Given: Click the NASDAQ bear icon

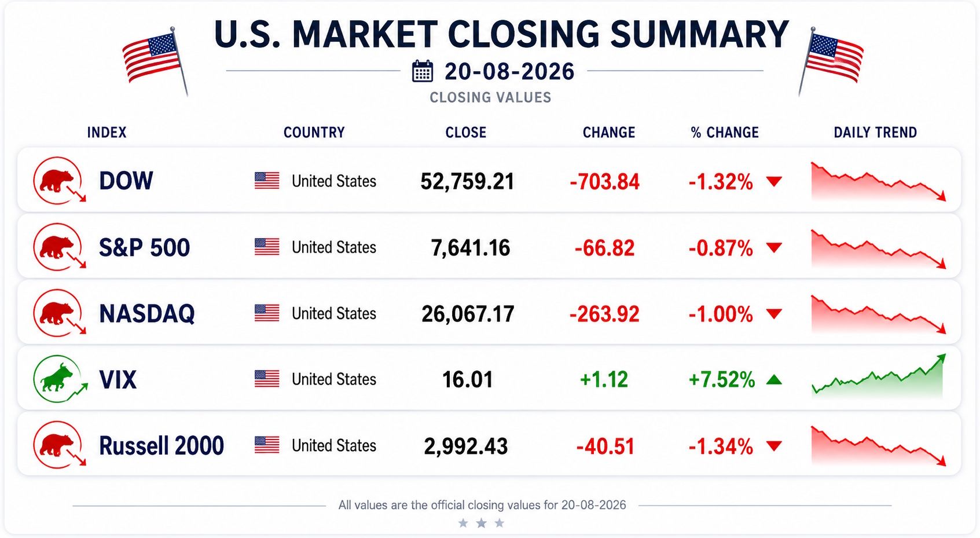Looking at the screenshot, I should click(x=60, y=313).
